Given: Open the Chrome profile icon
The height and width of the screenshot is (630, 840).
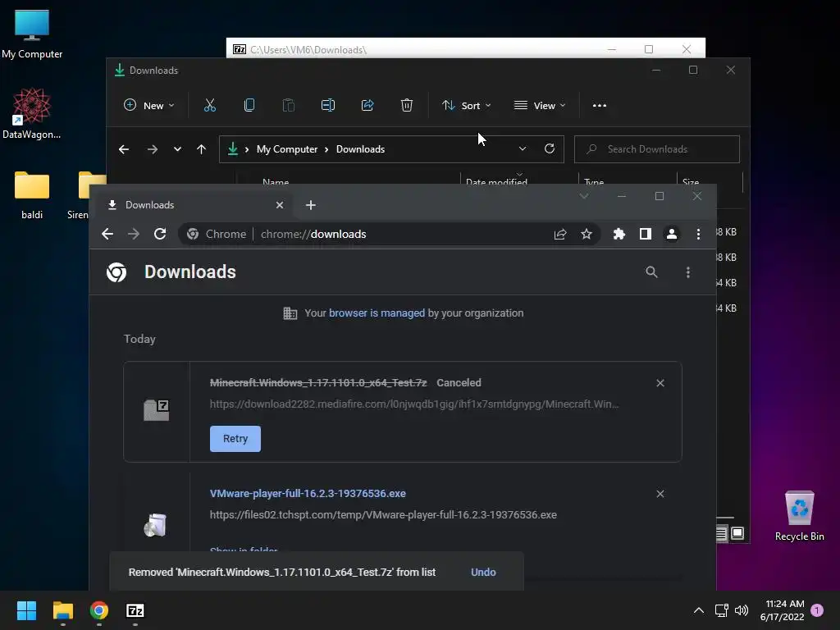Looking at the screenshot, I should pos(672,234).
